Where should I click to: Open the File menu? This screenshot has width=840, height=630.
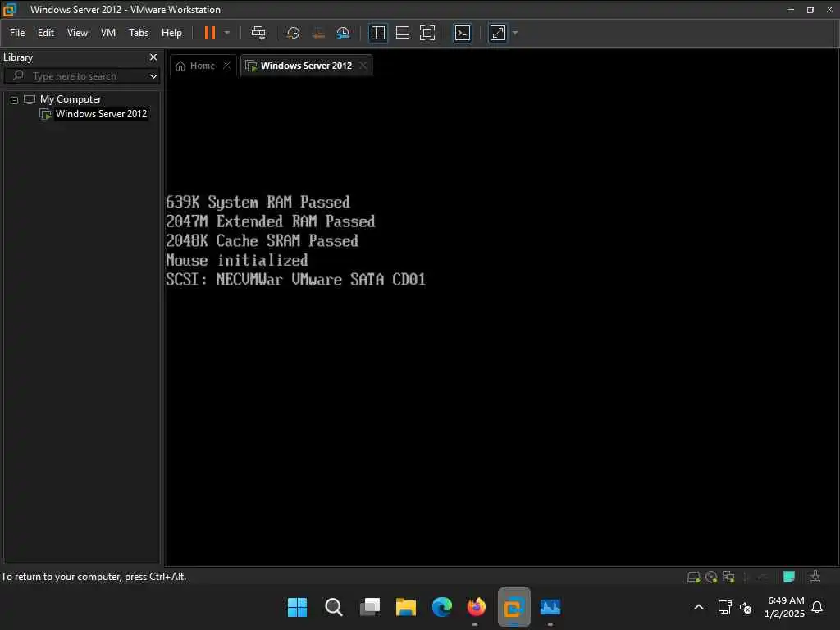17,33
